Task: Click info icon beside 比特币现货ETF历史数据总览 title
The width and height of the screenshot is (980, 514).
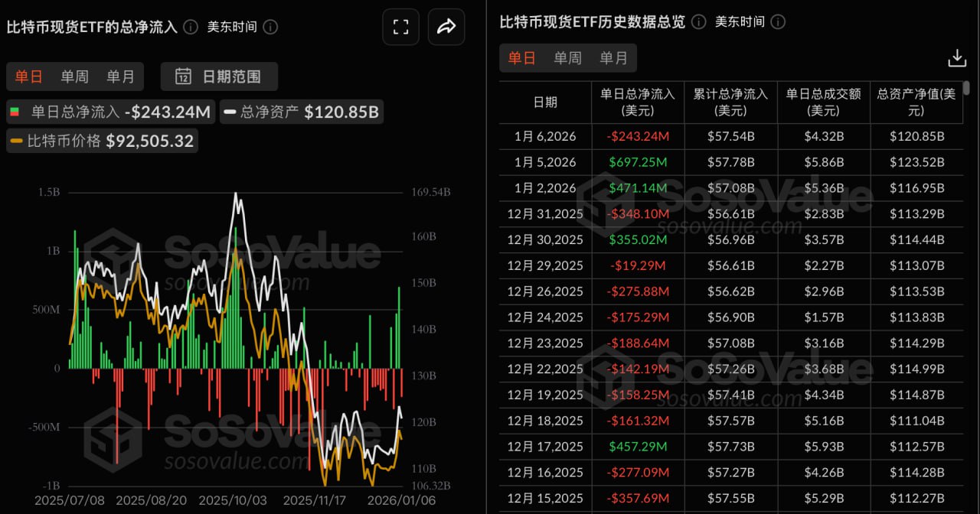Action: point(698,21)
